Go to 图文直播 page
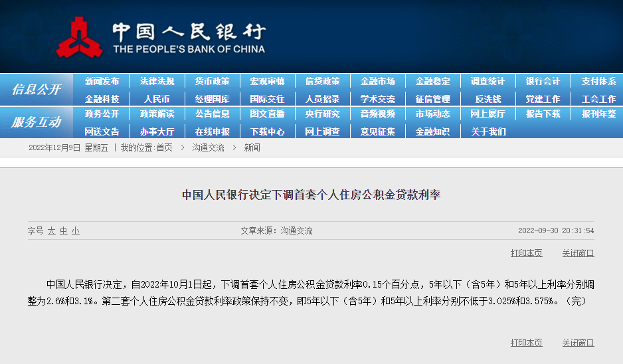The height and width of the screenshot is (364, 623). coord(268,114)
